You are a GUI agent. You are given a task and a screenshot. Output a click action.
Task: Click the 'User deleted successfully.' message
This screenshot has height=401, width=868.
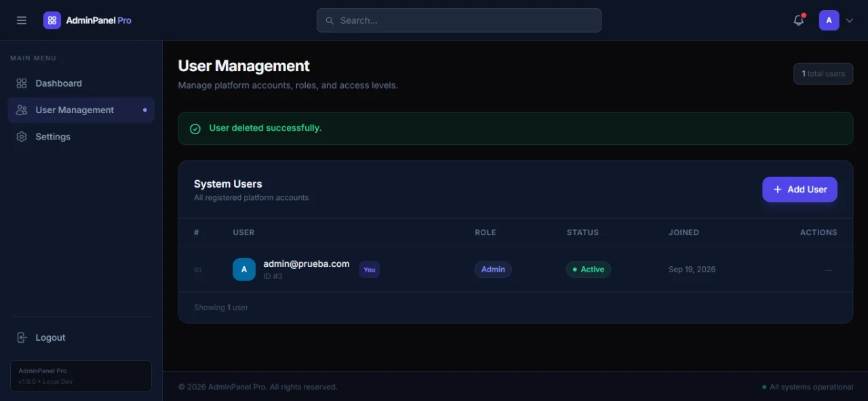(x=265, y=128)
